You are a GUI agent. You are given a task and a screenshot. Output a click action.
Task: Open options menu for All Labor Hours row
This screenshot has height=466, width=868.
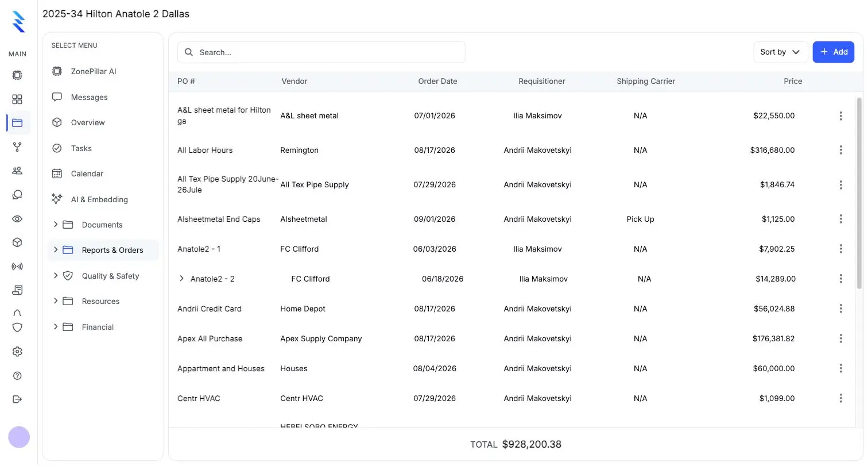pos(840,151)
